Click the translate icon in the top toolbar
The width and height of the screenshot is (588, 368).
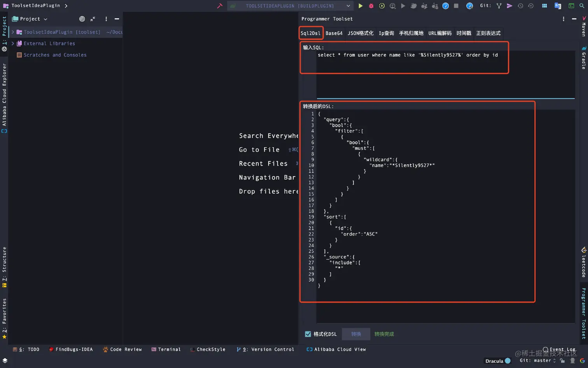[558, 6]
